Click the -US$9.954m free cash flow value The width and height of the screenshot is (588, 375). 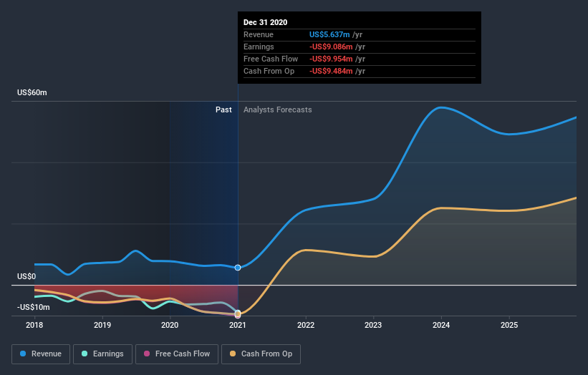pyautogui.click(x=331, y=59)
